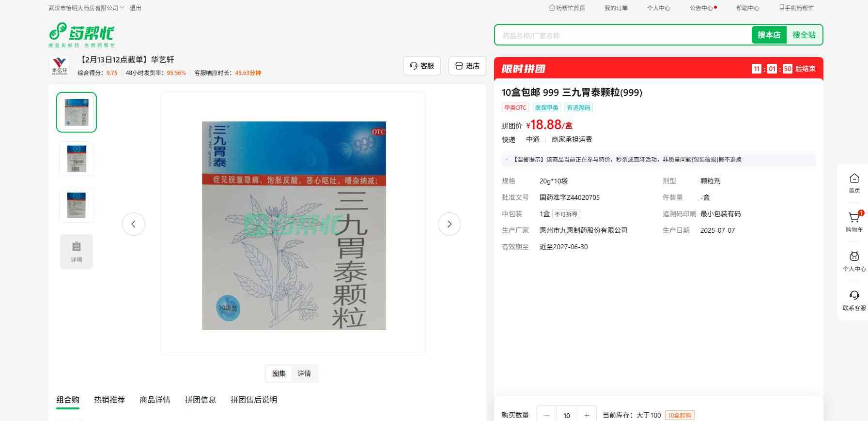The image size is (868, 421).
Task: Click the 进店 enter store button
Action: (x=467, y=66)
